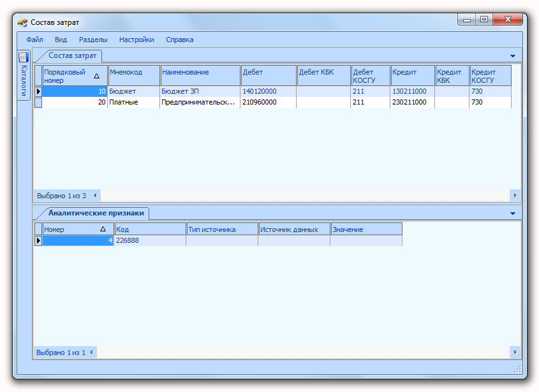Click the Тип источника column header
This screenshot has width=539, height=392.
click(x=223, y=229)
